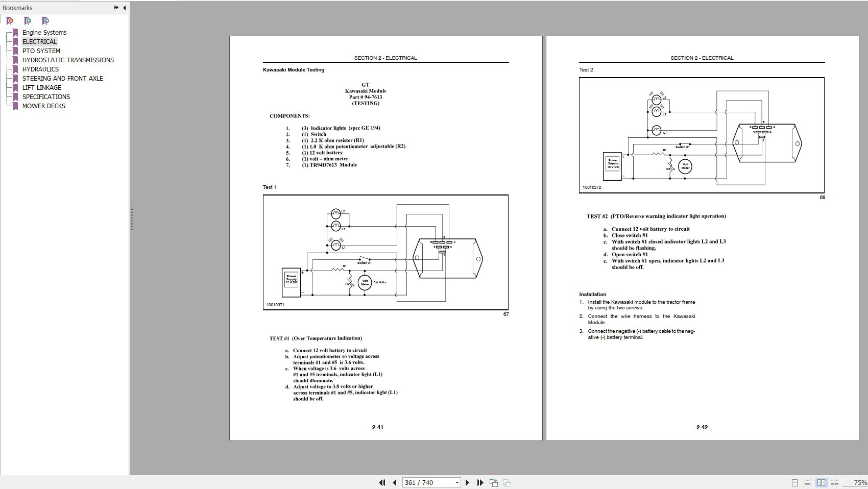Click bookmark ribbon icon beside LIFT LINKAGE

point(15,87)
